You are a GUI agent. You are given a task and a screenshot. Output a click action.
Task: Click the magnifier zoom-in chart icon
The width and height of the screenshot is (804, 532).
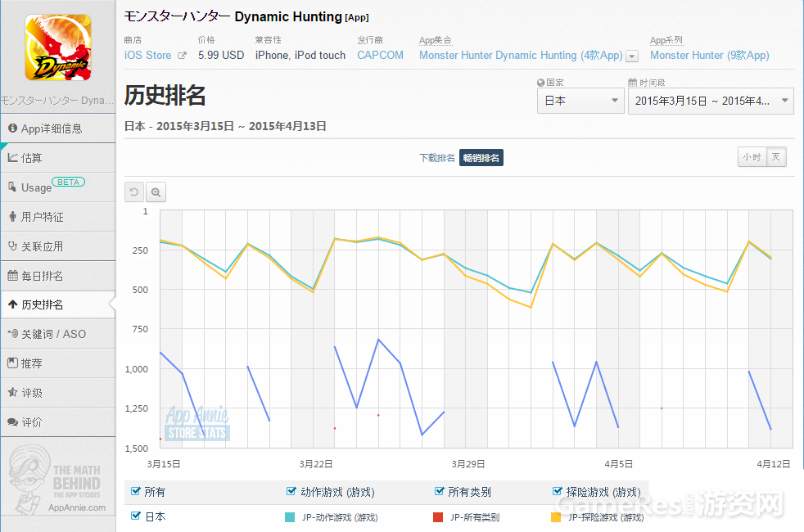click(x=156, y=192)
